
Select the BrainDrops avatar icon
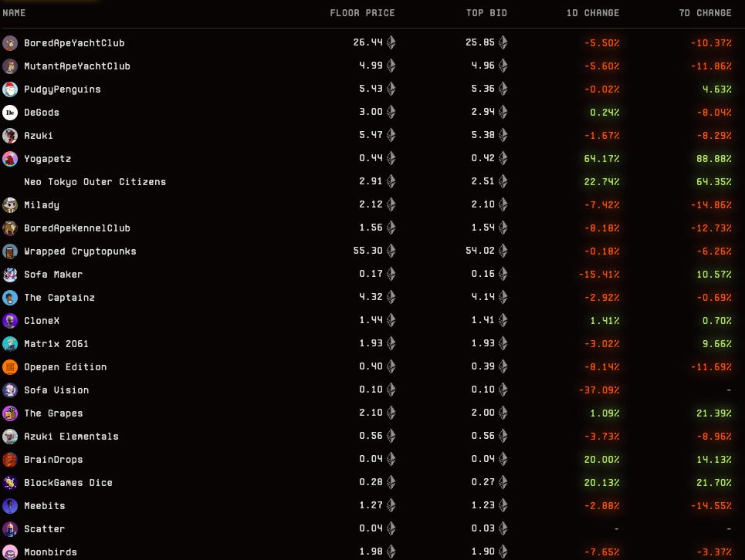point(10,460)
